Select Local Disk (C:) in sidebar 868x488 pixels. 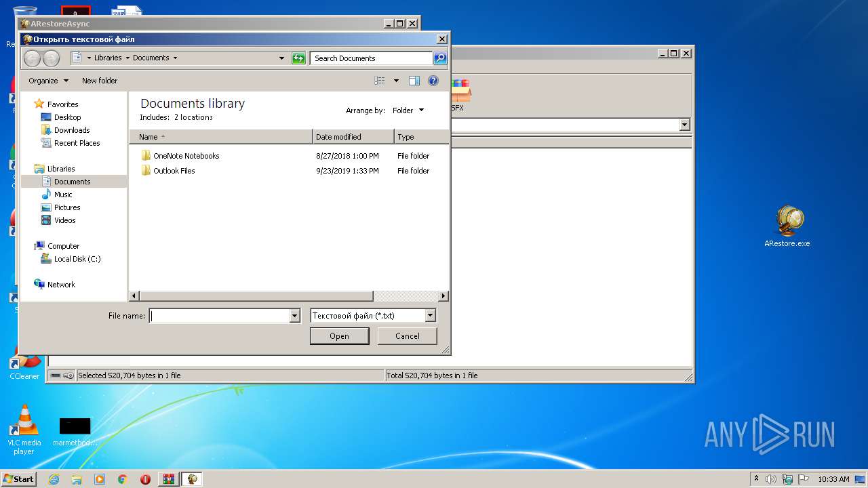77,259
